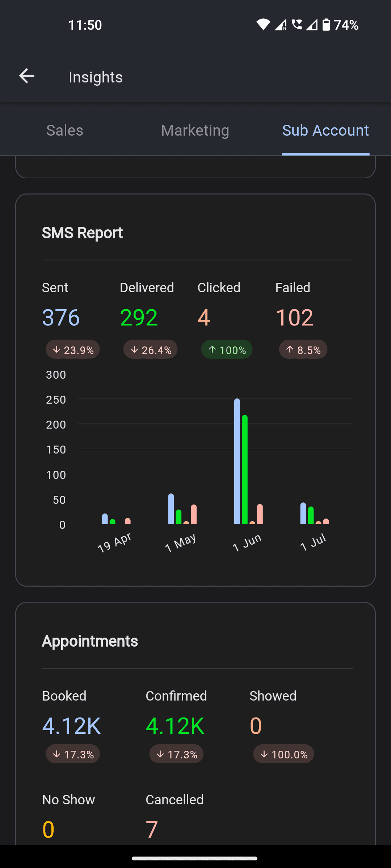This screenshot has height=868, width=391.
Task: Open the Marketing tab
Action: [195, 130]
